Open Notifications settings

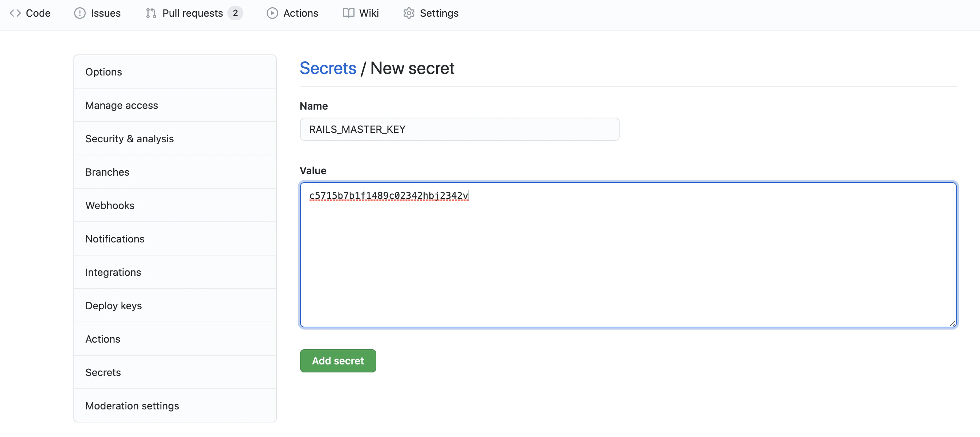[175, 239]
